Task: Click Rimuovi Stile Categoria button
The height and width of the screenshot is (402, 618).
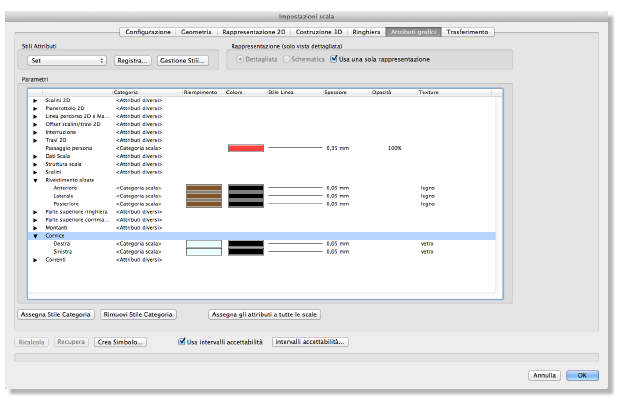Action: pos(138,315)
